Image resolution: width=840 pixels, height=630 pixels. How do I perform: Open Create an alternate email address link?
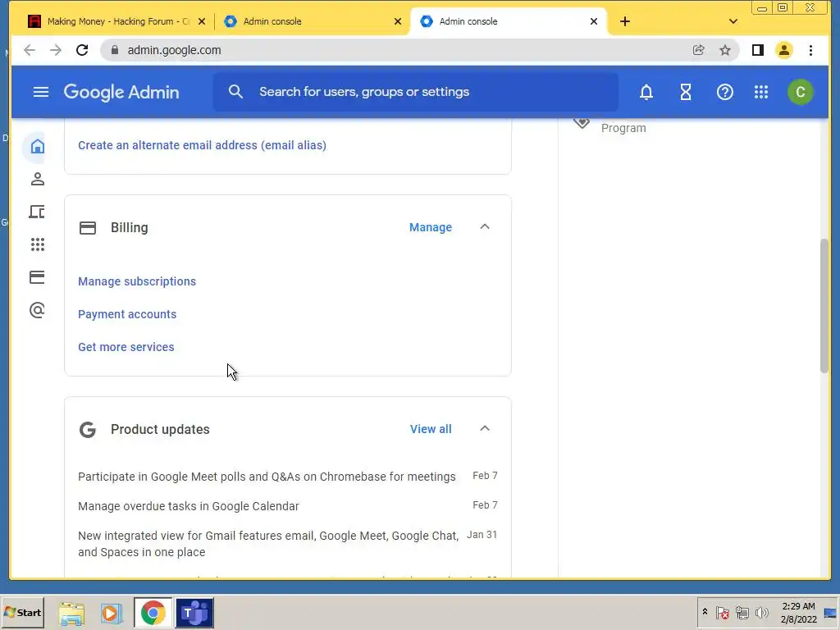pyautogui.click(x=202, y=145)
